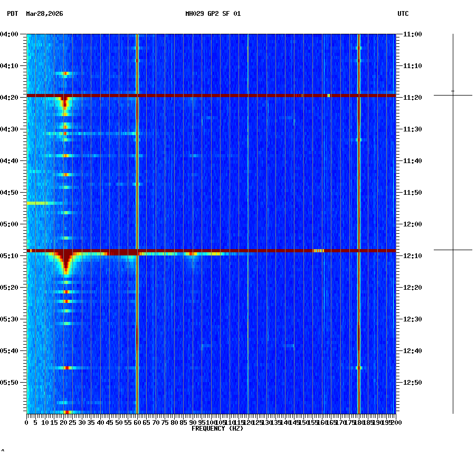Screen dimensions: 476x456
Task: Click the 0 Hz frequency tick label
Action: click(25, 422)
